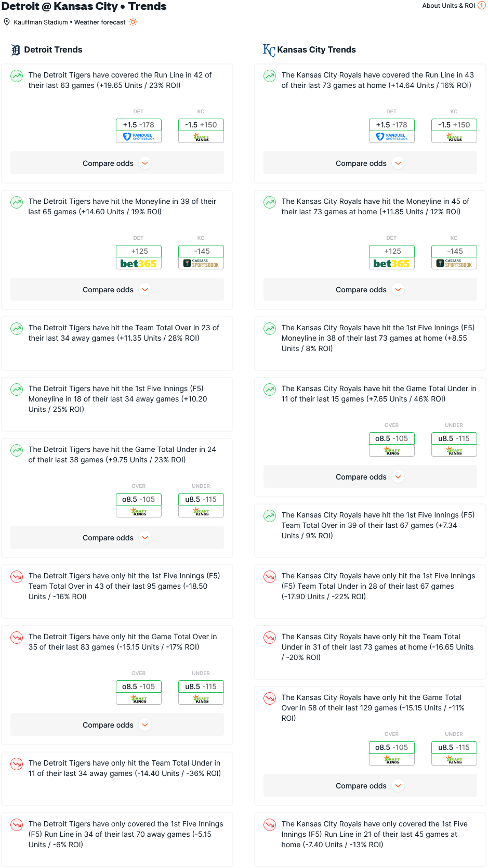Click the Detroit Tigers team logo
Viewport: 488px width, 868px height.
pos(16,50)
